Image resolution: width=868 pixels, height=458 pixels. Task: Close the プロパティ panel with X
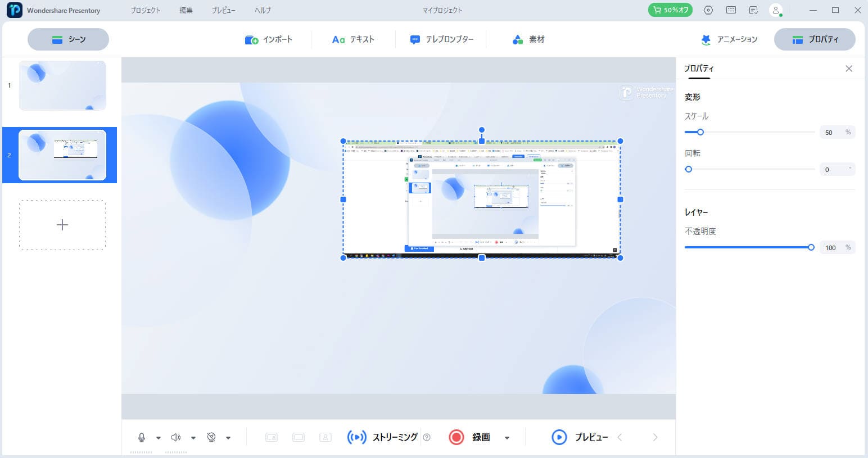coord(849,69)
